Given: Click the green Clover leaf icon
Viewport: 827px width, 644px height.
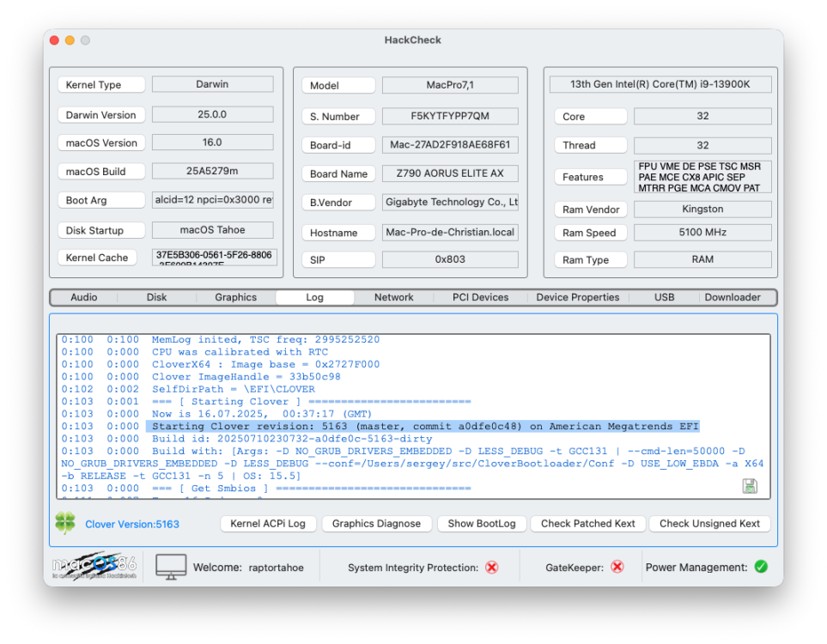Looking at the screenshot, I should click(65, 523).
